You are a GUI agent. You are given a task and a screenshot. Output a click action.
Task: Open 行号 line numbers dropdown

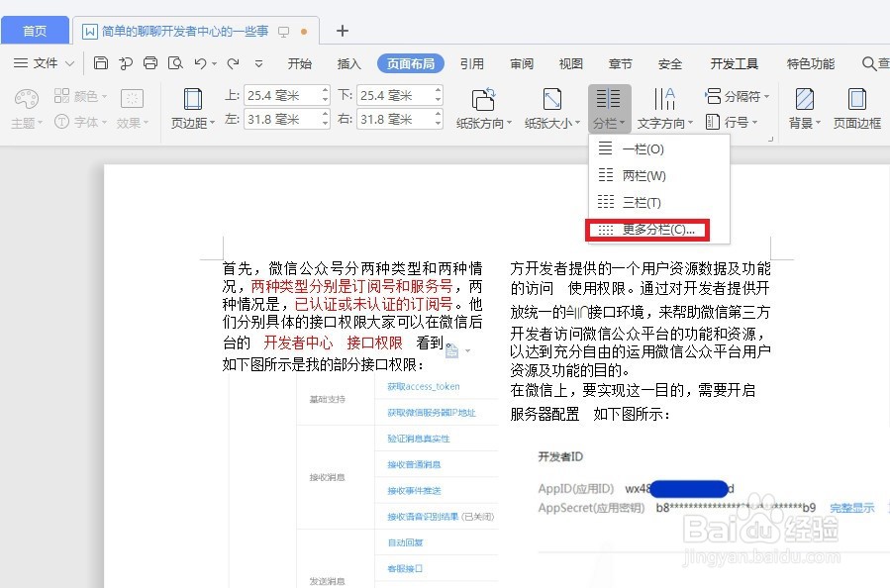click(x=732, y=122)
